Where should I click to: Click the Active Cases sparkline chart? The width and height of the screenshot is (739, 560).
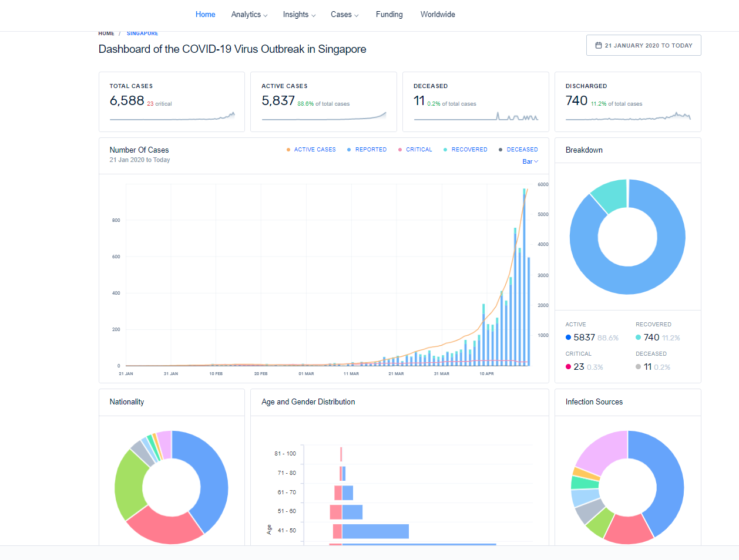point(324,117)
